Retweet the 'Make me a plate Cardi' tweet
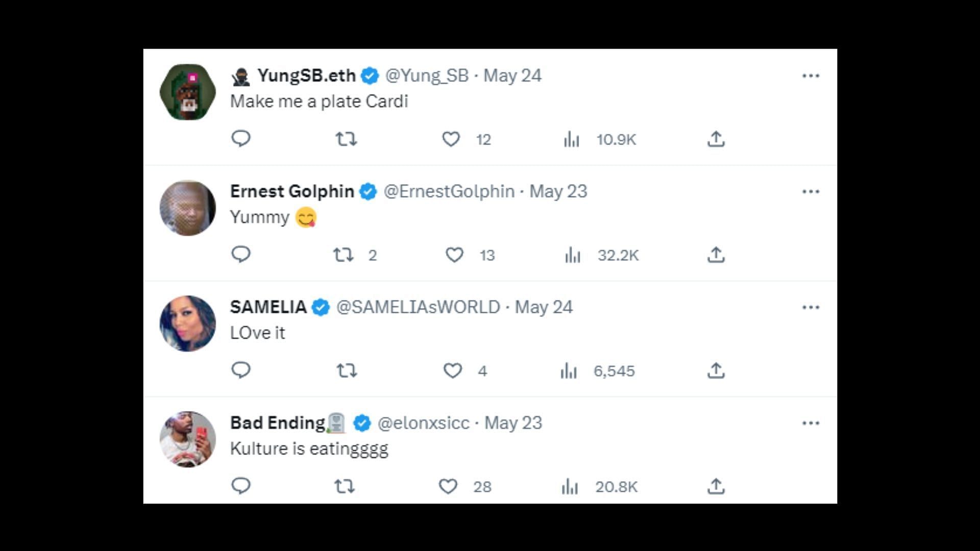Viewport: 980px width, 551px height. (x=346, y=139)
